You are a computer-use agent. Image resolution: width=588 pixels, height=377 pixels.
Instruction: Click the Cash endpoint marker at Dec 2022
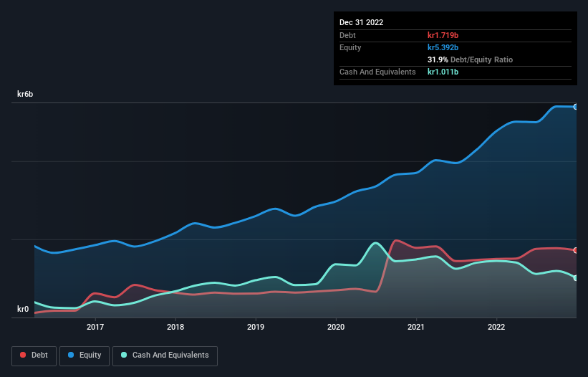click(x=576, y=278)
